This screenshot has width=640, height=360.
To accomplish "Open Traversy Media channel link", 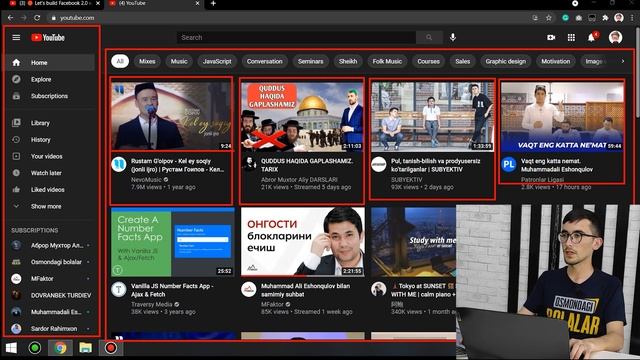I will click(151, 304).
